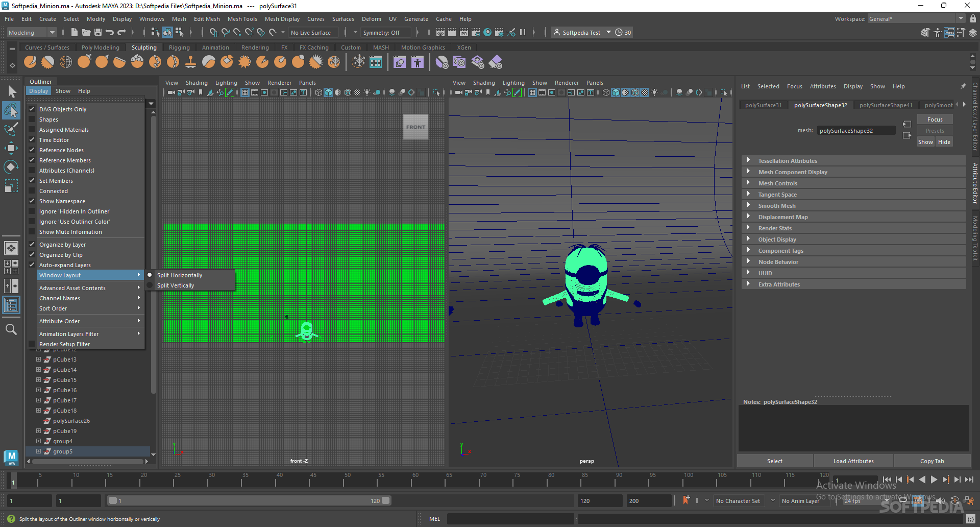Open the Workspace General dropdown
The width and height of the screenshot is (980, 527).
pos(916,19)
